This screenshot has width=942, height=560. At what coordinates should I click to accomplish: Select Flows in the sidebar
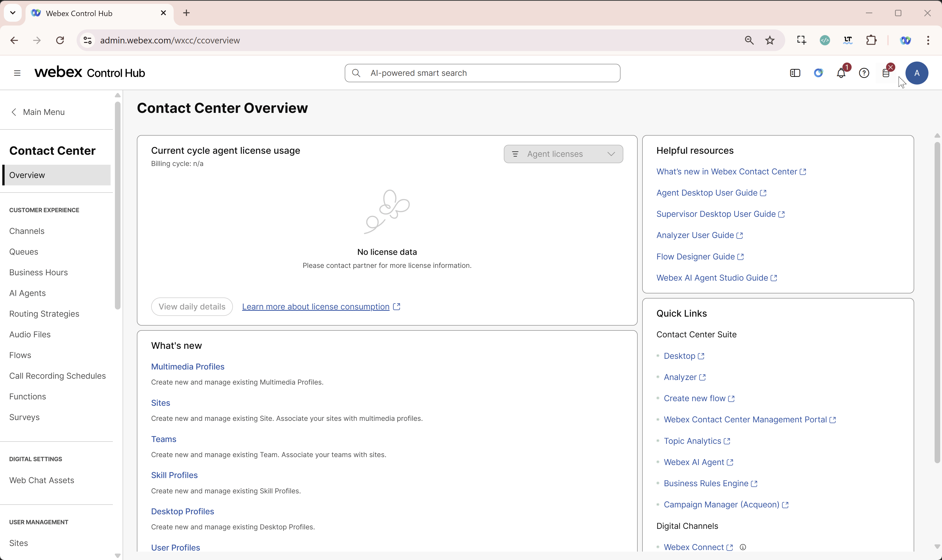pyautogui.click(x=20, y=355)
